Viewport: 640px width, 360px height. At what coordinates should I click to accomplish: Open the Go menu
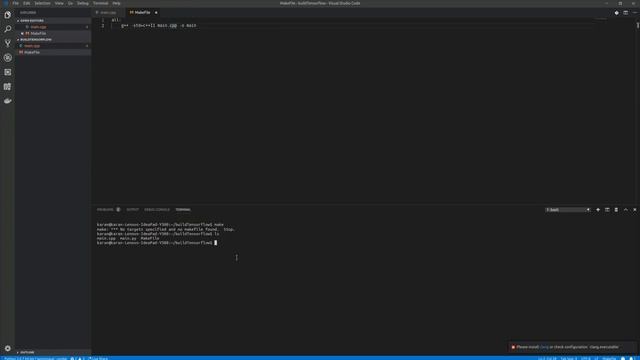click(71, 3)
